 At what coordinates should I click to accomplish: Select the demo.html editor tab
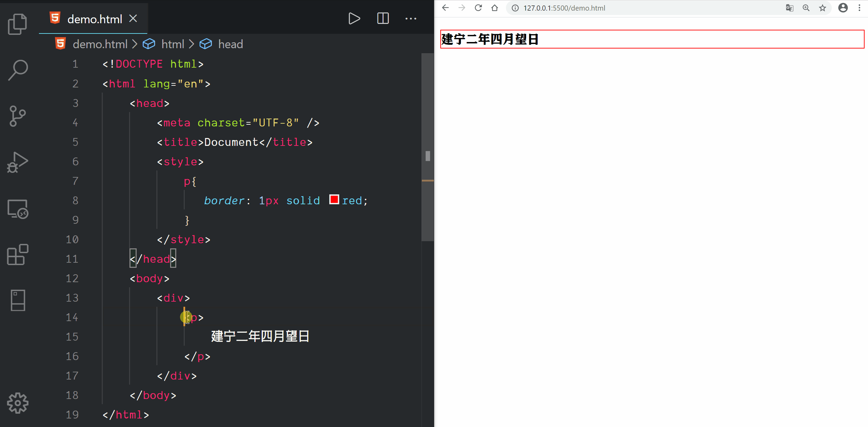(94, 19)
